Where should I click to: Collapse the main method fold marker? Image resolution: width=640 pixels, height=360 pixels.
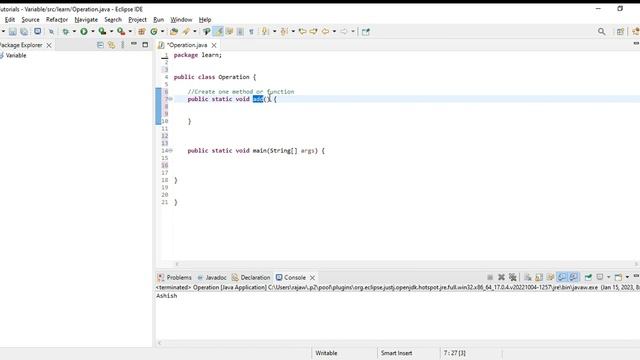[x=171, y=151]
